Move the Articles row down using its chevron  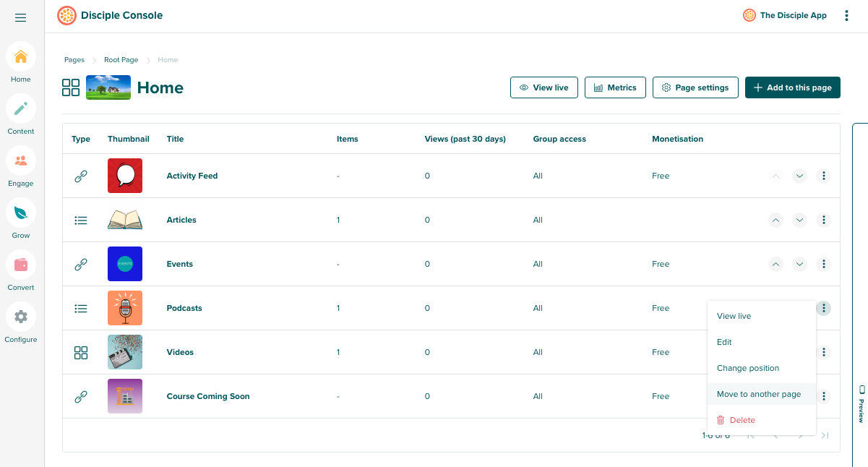click(x=799, y=220)
